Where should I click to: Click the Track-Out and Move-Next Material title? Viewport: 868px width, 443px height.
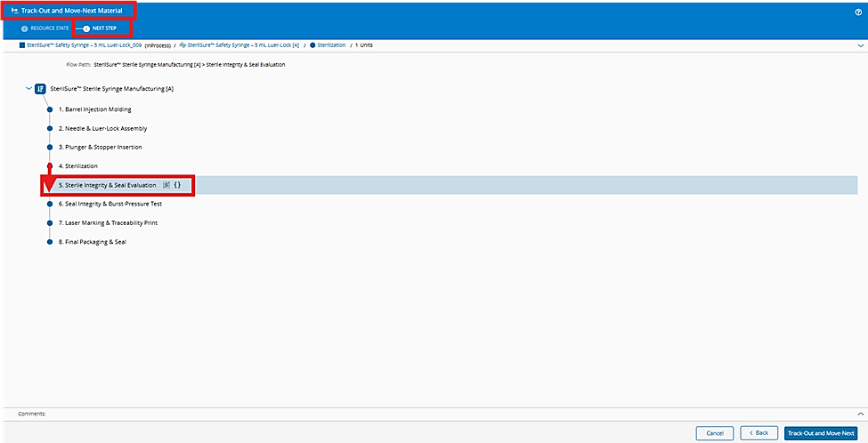pyautogui.click(x=72, y=11)
